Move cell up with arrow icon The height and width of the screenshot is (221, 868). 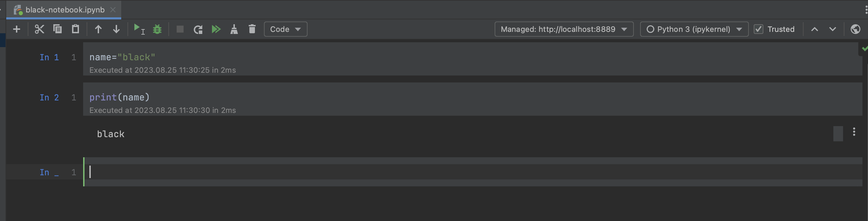coord(98,29)
